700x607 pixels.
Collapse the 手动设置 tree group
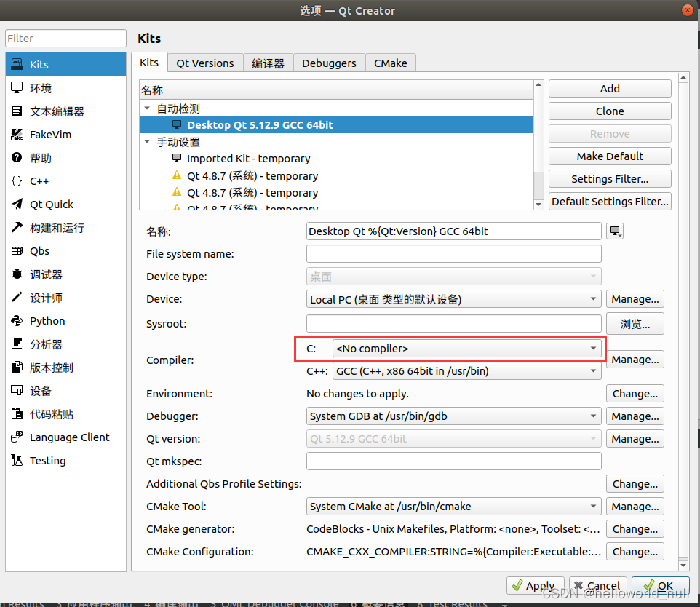[x=147, y=142]
